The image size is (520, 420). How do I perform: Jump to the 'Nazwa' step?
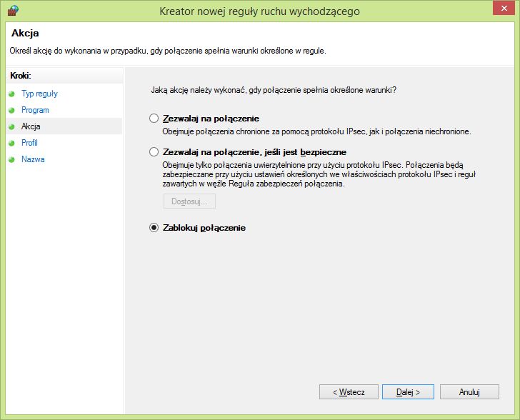click(x=33, y=159)
